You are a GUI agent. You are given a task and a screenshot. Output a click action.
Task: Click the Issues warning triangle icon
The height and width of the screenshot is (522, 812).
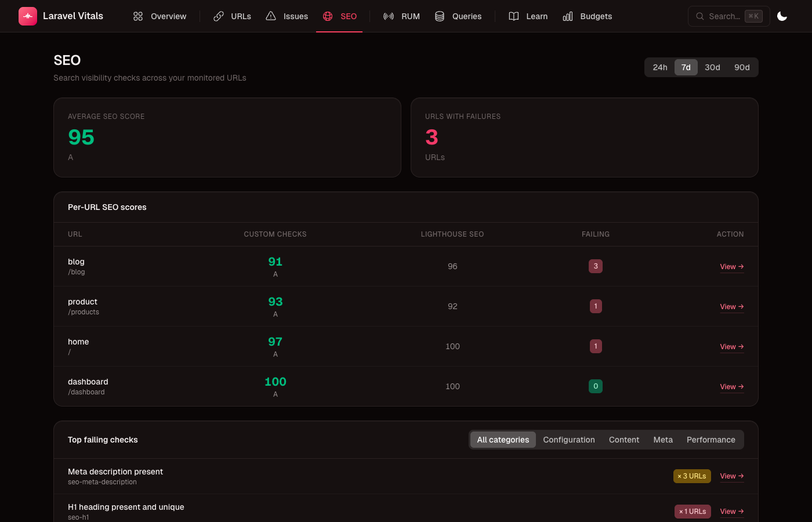tap(271, 16)
